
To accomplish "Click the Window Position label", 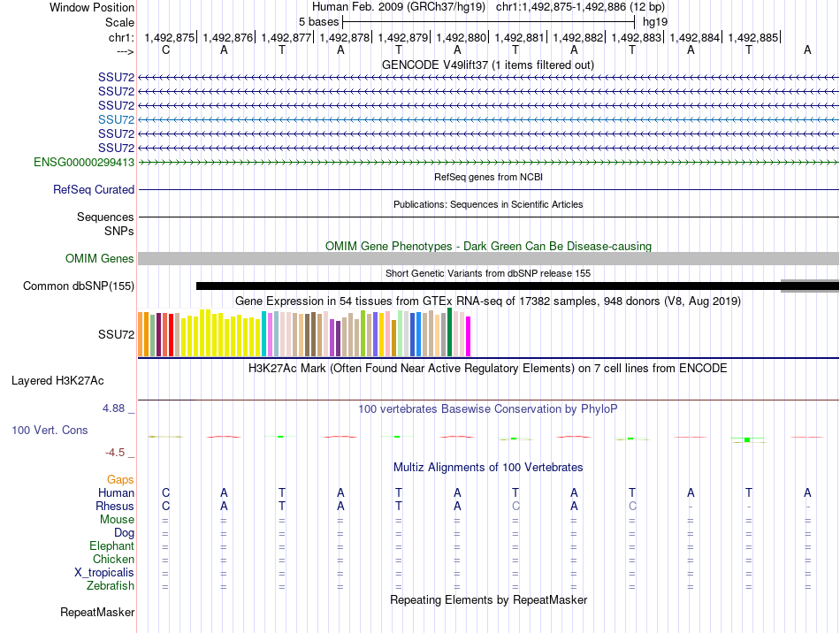I will [92, 7].
